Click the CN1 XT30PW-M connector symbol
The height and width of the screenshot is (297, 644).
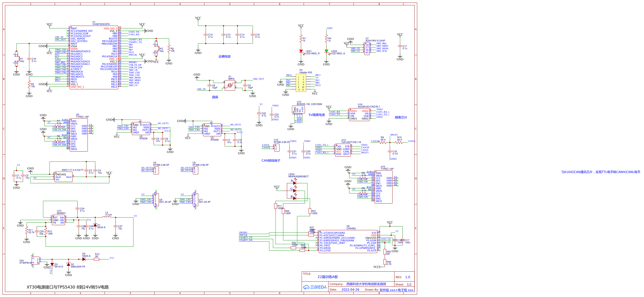(36, 260)
